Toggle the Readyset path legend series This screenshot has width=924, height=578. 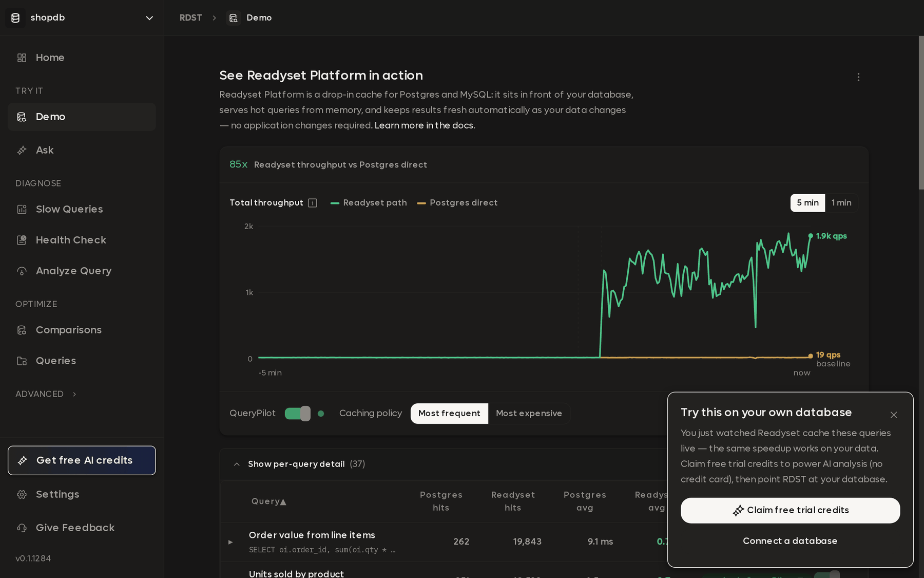point(369,203)
